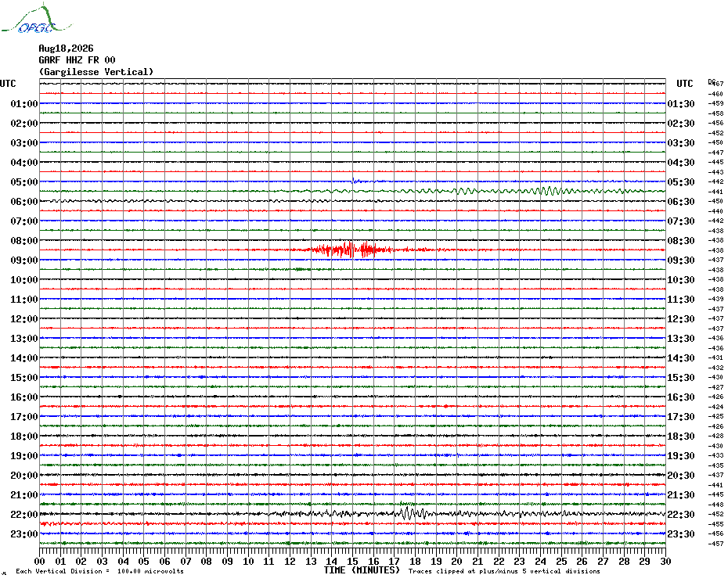Click the 11:30 label on right axis
Viewport: 728px width, 582px height.
pos(681,300)
